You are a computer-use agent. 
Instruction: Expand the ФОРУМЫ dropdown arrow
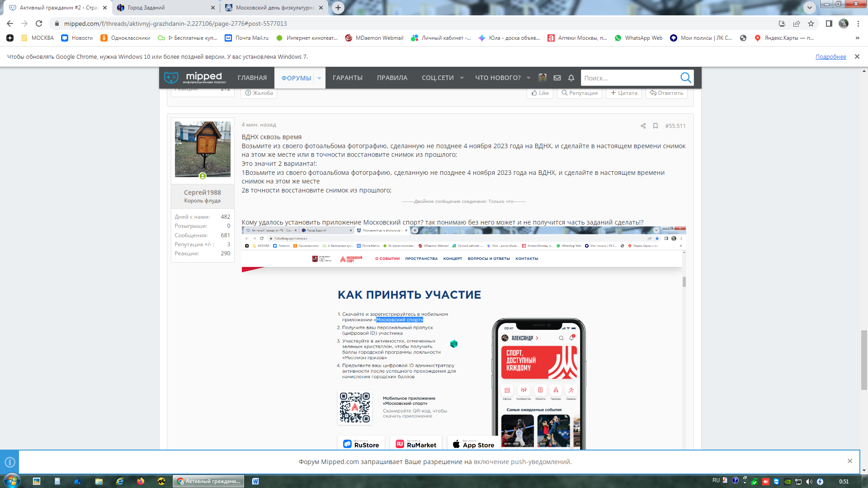(319, 78)
